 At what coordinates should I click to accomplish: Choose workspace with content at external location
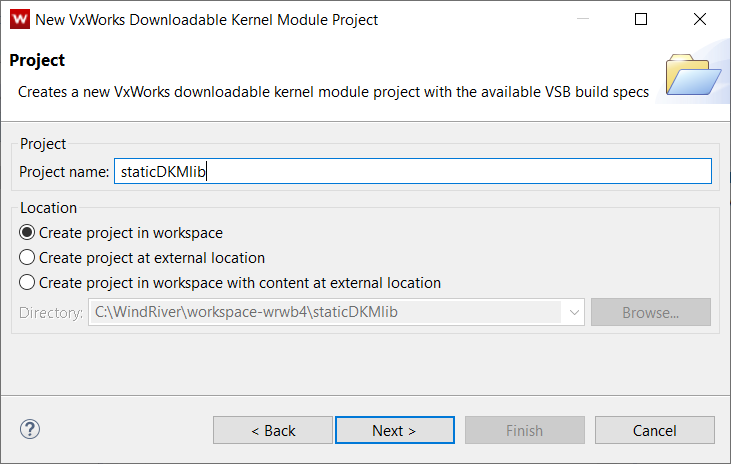click(x=230, y=283)
